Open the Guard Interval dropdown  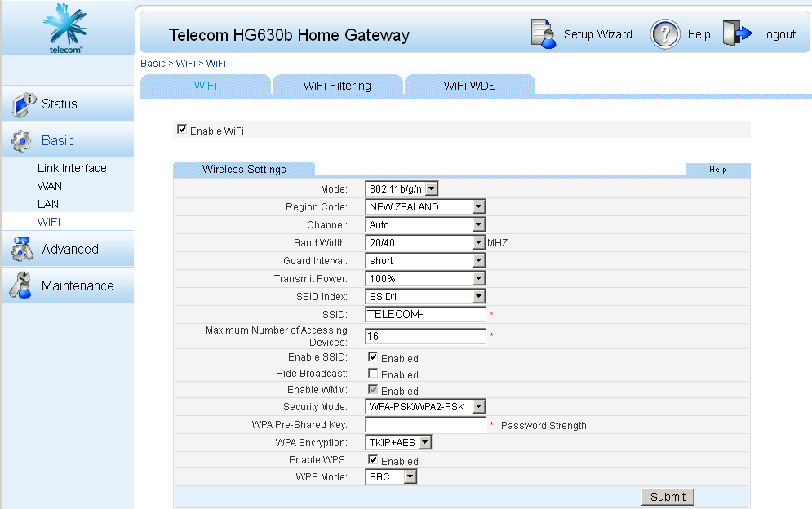pyautogui.click(x=425, y=260)
